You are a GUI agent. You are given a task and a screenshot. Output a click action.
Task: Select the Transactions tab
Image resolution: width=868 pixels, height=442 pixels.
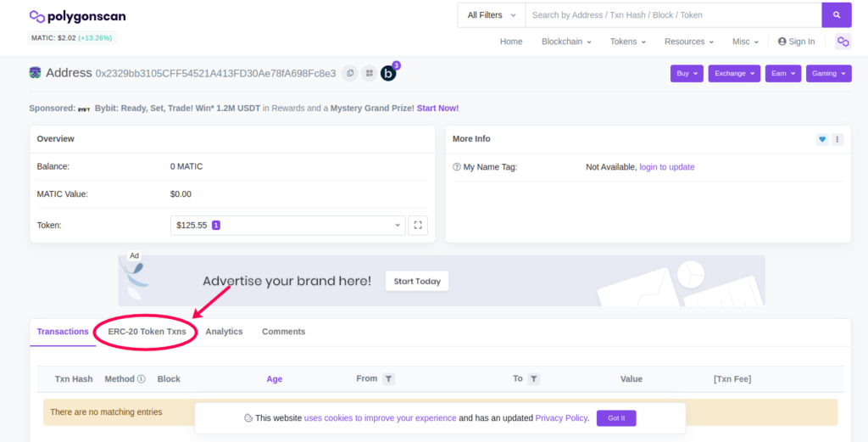63,332
